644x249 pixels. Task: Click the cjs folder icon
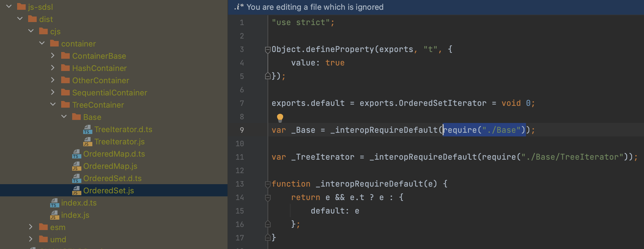[43, 31]
